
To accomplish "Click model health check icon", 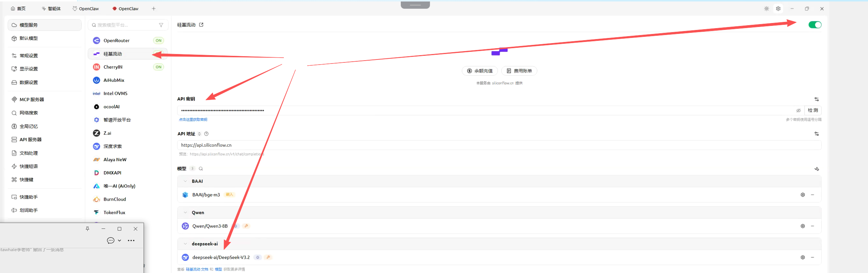I will [816, 169].
